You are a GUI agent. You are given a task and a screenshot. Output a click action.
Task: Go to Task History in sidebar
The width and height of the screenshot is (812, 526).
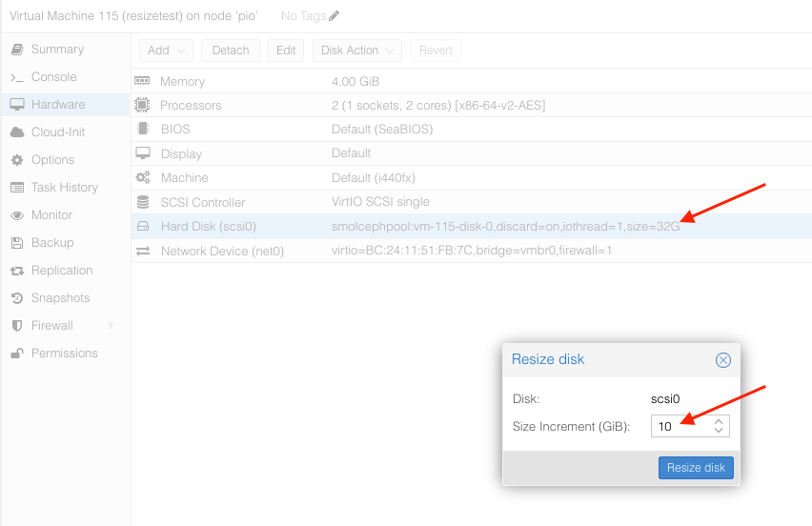pyautogui.click(x=64, y=188)
